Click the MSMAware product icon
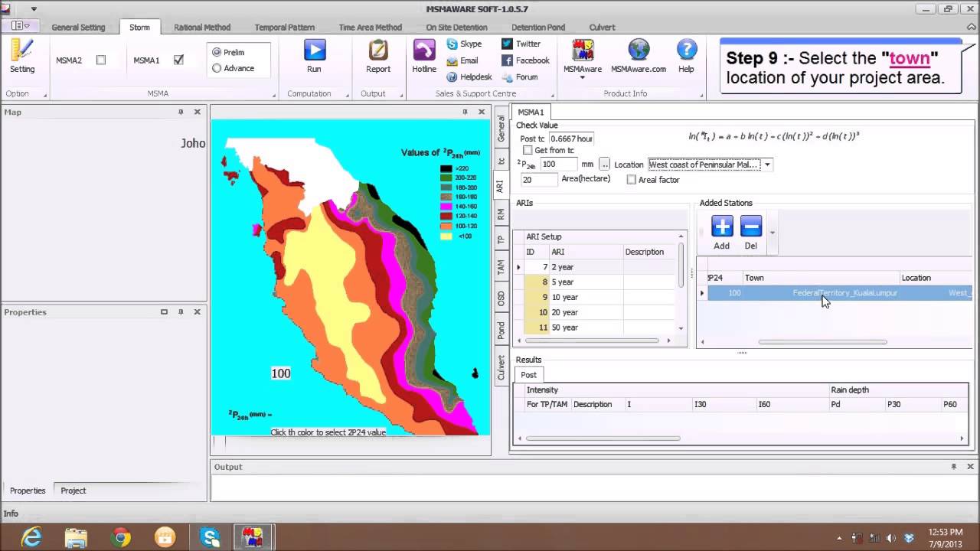Image resolution: width=980 pixels, height=551 pixels. [583, 51]
